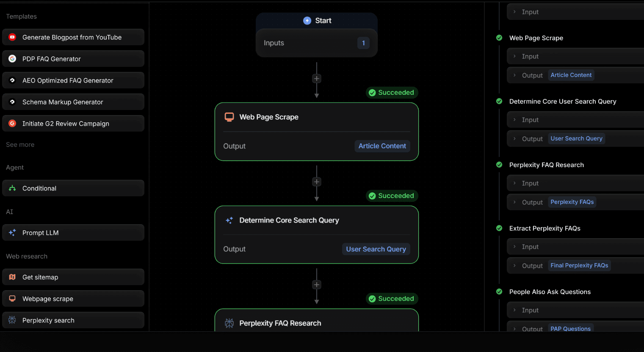
Task: Click the Conditional branch icon
Action: (x=12, y=188)
